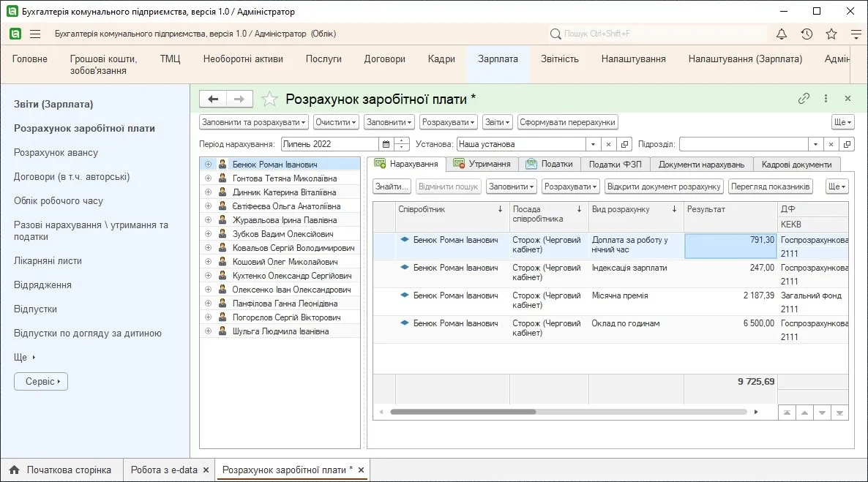Open the Заповнити та розрахувати dropdown

[x=253, y=122]
